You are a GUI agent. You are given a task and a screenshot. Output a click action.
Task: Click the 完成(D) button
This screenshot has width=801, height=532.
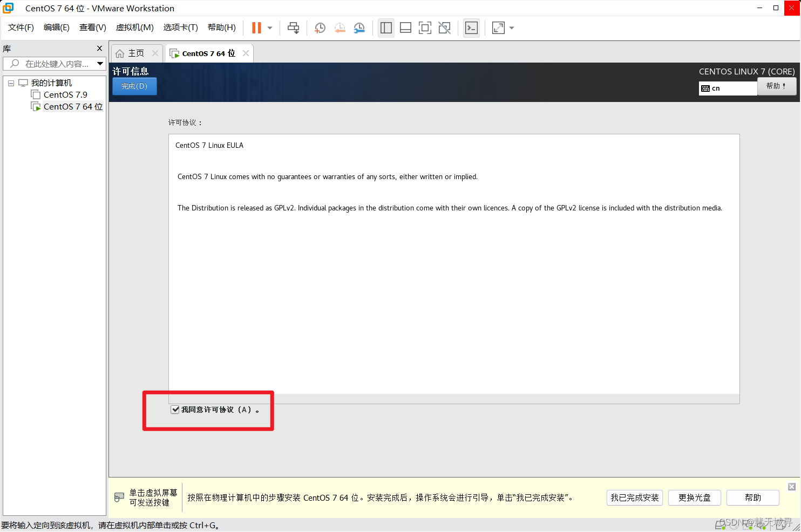click(134, 86)
